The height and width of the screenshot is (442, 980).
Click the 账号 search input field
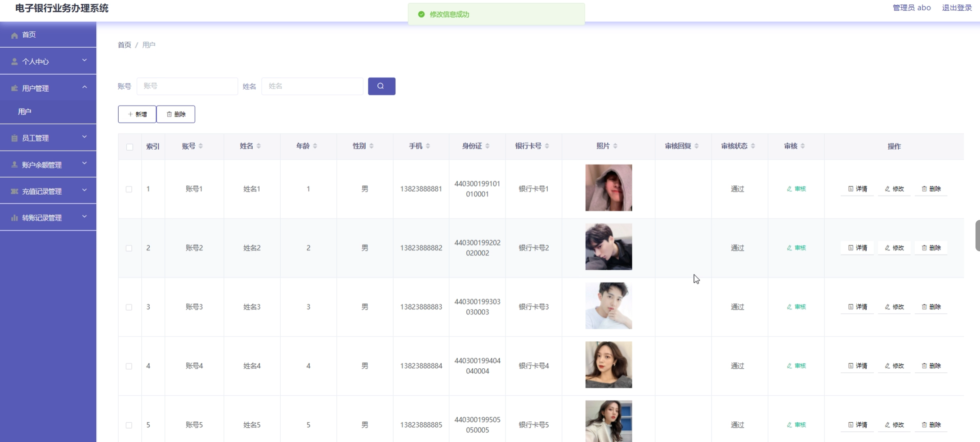click(187, 86)
